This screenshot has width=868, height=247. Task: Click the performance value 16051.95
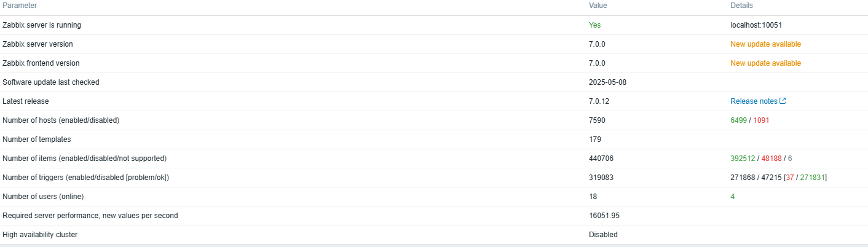tap(605, 216)
